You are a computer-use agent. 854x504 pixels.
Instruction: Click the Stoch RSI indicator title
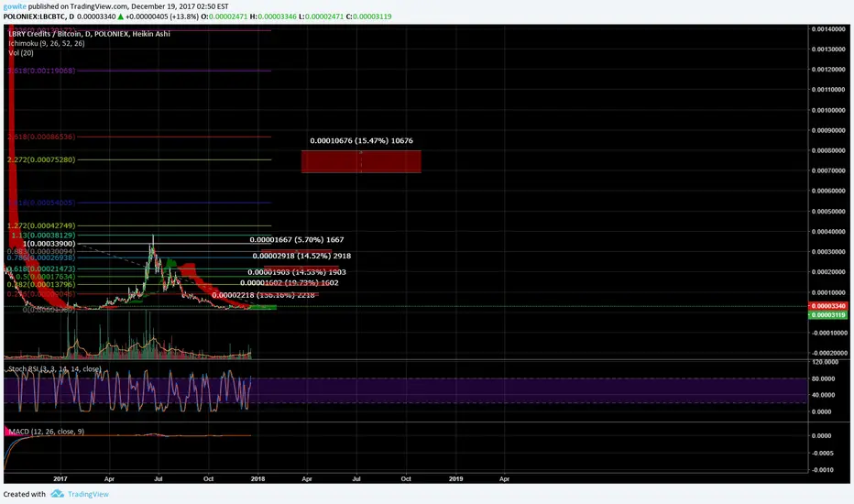[54, 369]
